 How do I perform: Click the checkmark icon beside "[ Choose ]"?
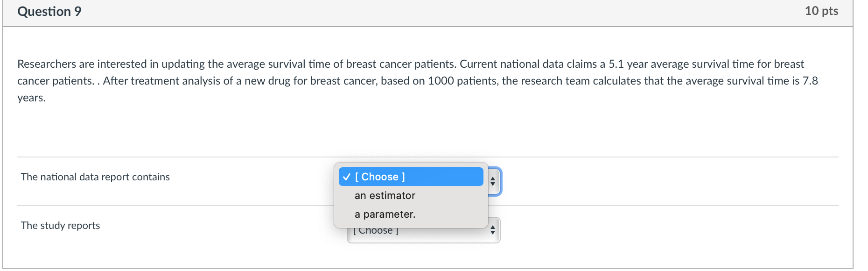[346, 177]
